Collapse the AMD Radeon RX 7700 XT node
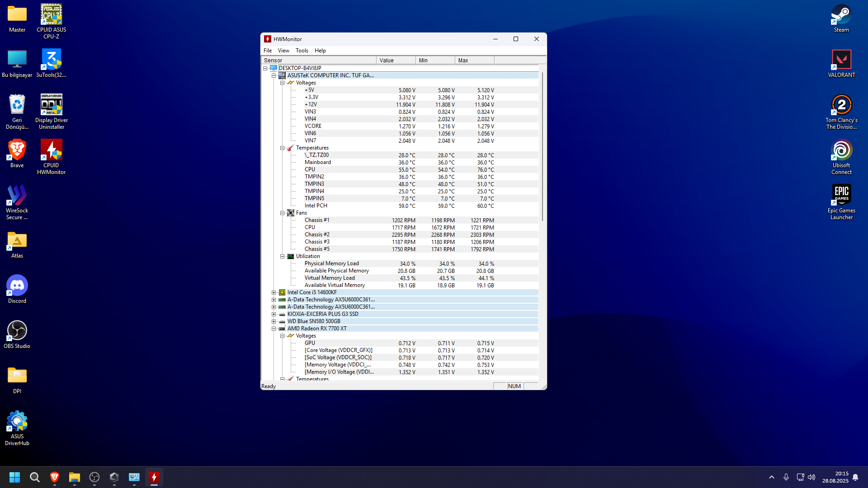Screen dimensions: 868x488 tap(274, 328)
